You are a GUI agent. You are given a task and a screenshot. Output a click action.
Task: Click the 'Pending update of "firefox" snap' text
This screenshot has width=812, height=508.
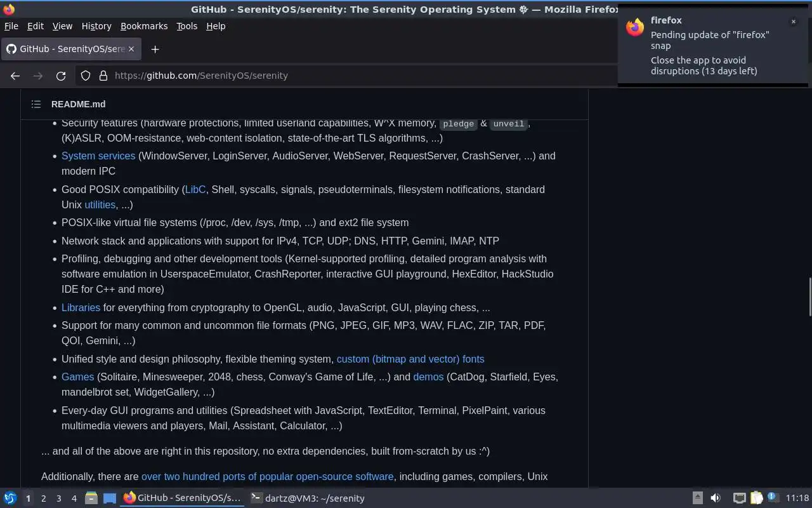tap(710, 40)
